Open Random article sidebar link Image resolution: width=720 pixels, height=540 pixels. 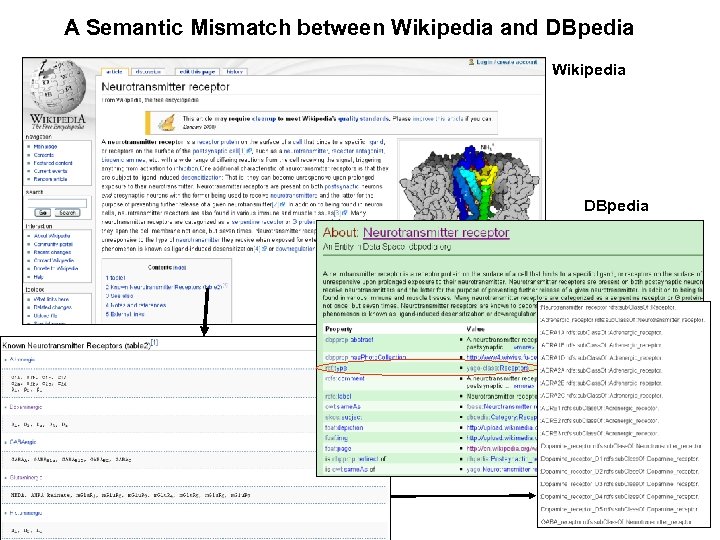[x=51, y=179]
